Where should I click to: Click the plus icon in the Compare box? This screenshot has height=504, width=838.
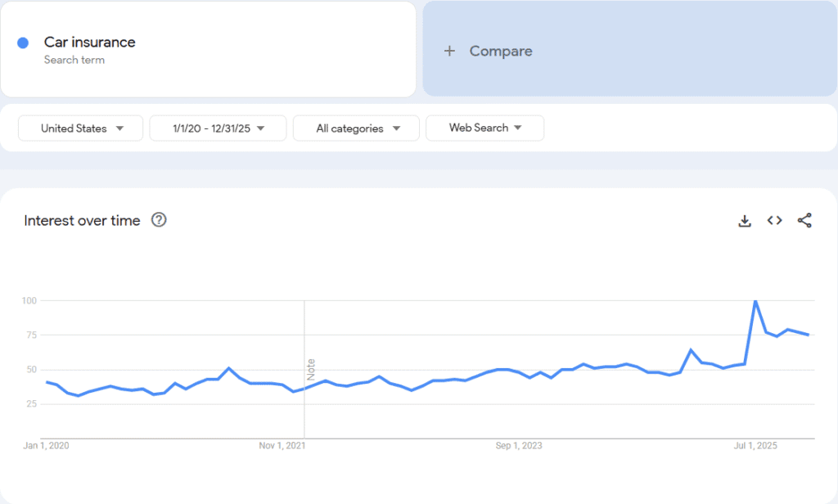pyautogui.click(x=448, y=51)
